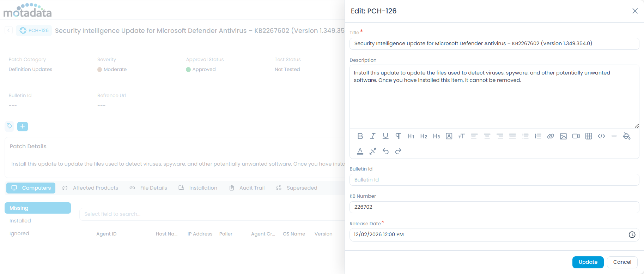This screenshot has height=274, width=644.
Task: Insert a numbered list
Action: pos(538,136)
